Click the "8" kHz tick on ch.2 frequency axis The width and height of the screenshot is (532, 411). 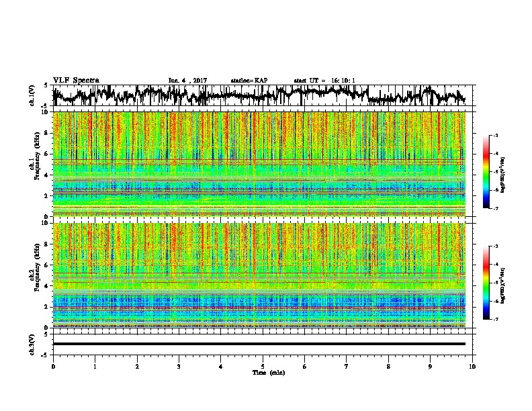pos(47,244)
